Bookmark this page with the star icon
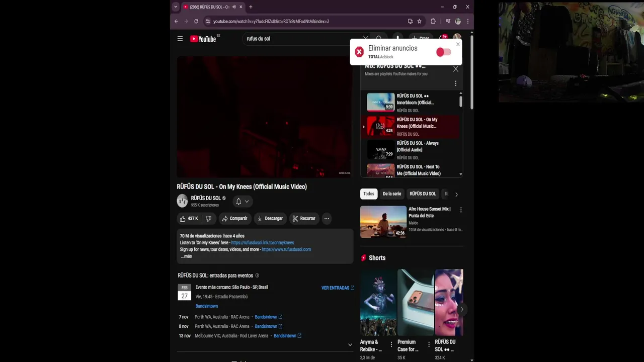Viewport: 644px width, 362px height. [419, 21]
